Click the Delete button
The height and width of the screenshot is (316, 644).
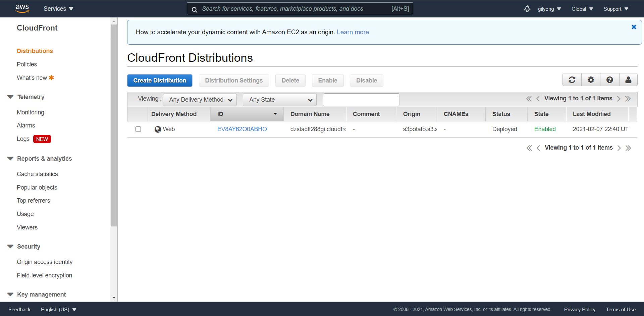point(290,81)
